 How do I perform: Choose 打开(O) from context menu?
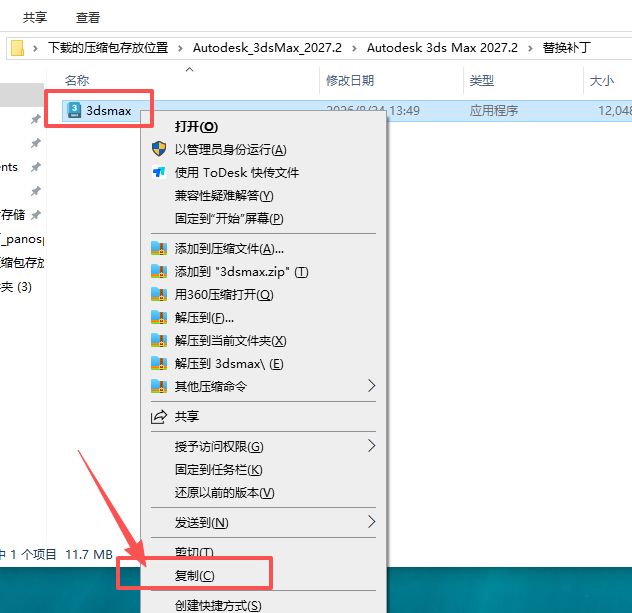(263, 127)
